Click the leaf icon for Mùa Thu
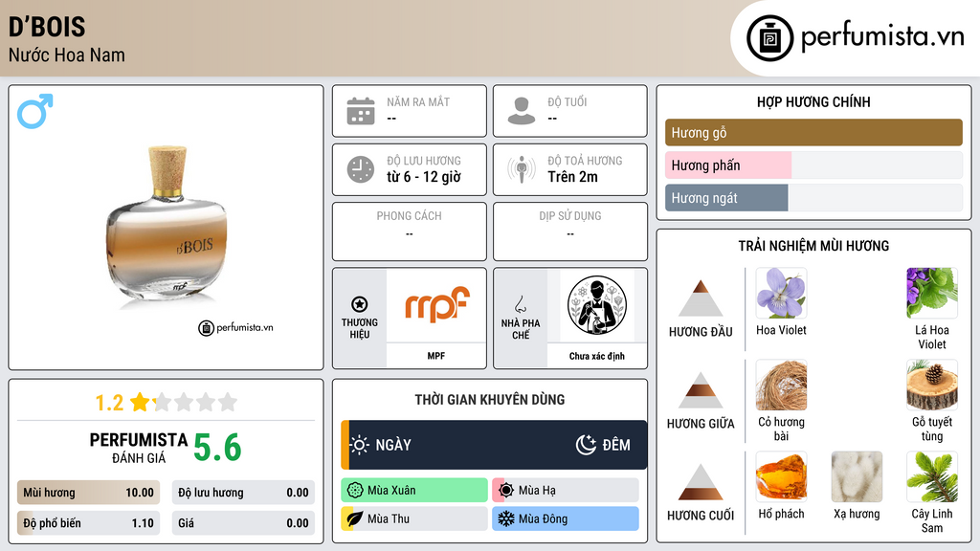This screenshot has width=980, height=551. point(355,518)
